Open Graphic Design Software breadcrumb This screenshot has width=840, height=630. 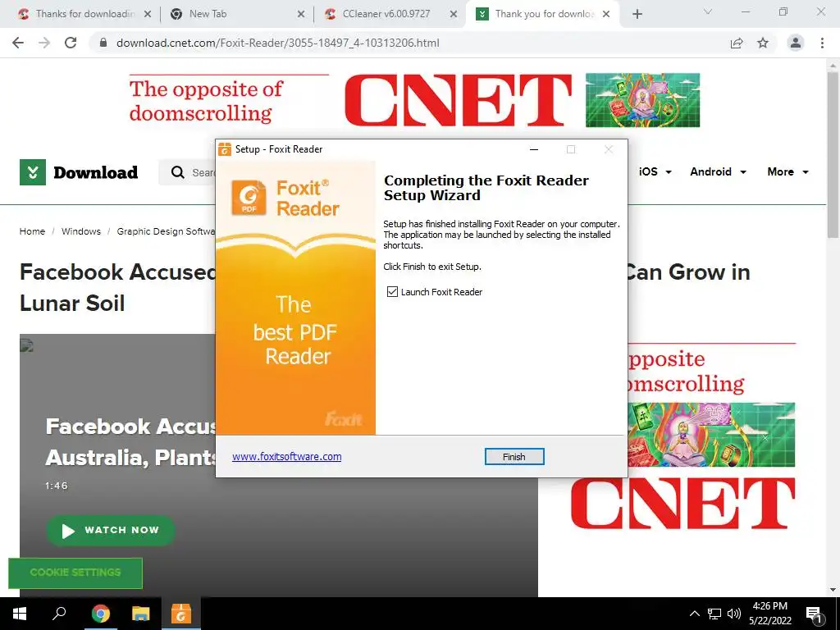166,231
